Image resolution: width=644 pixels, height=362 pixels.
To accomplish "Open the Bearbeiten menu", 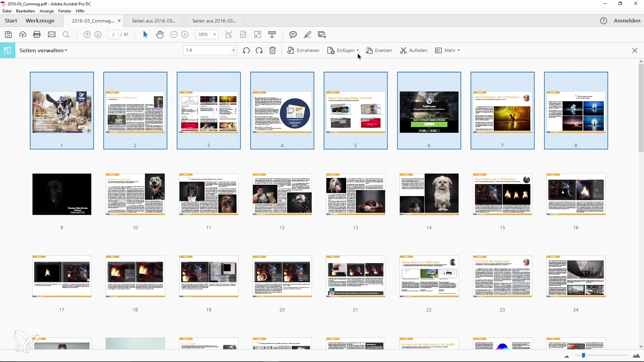I will 25,11.
